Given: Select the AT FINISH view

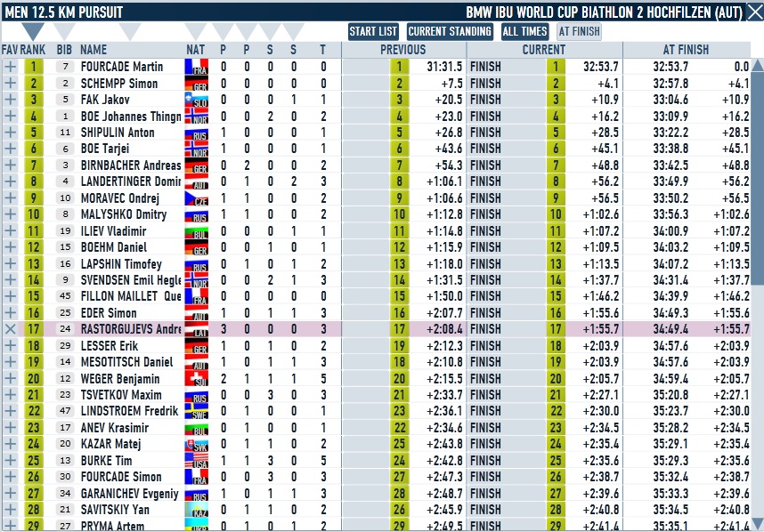Looking at the screenshot, I should click(x=579, y=32).
